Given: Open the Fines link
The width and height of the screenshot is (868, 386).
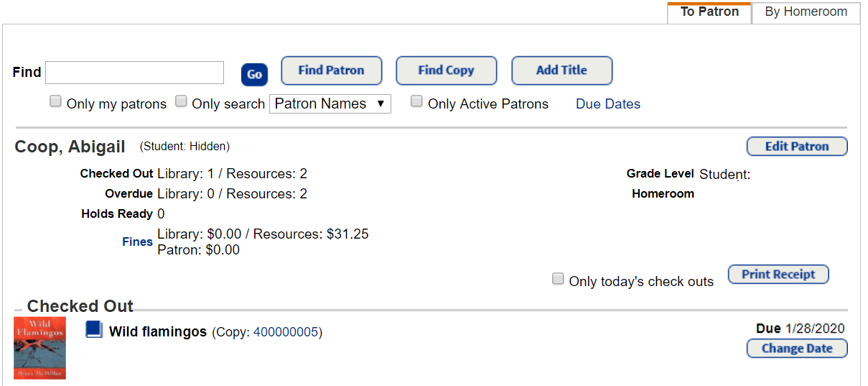Looking at the screenshot, I should (137, 242).
